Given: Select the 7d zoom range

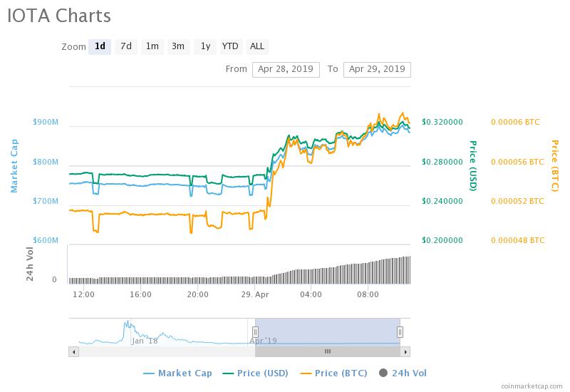Looking at the screenshot, I should [x=126, y=46].
